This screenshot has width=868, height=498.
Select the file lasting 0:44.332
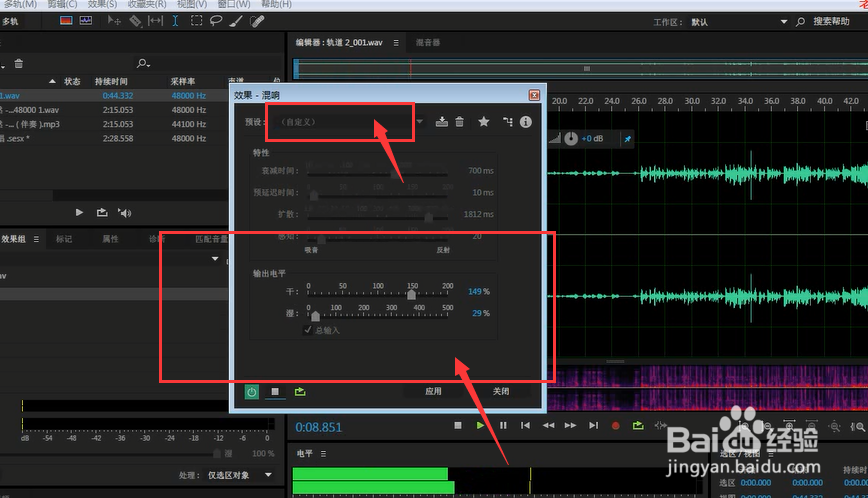click(x=113, y=96)
